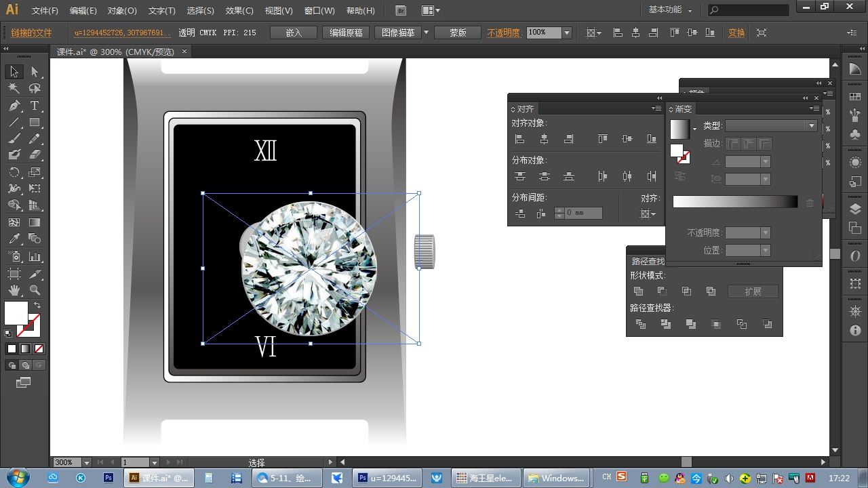The height and width of the screenshot is (488, 868).
Task: Click the large white Fill box in toolbox
Action: 16,313
